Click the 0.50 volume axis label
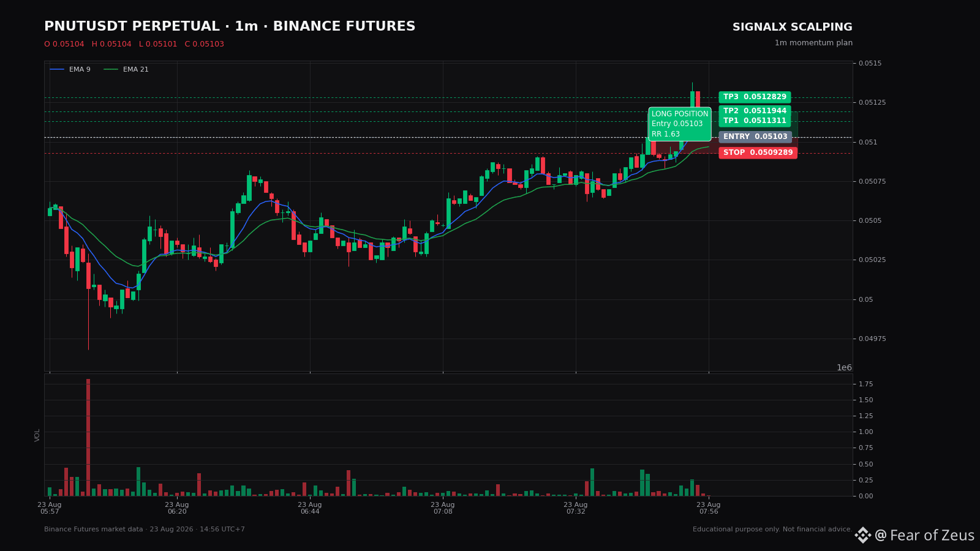980x551 pixels. click(x=866, y=464)
